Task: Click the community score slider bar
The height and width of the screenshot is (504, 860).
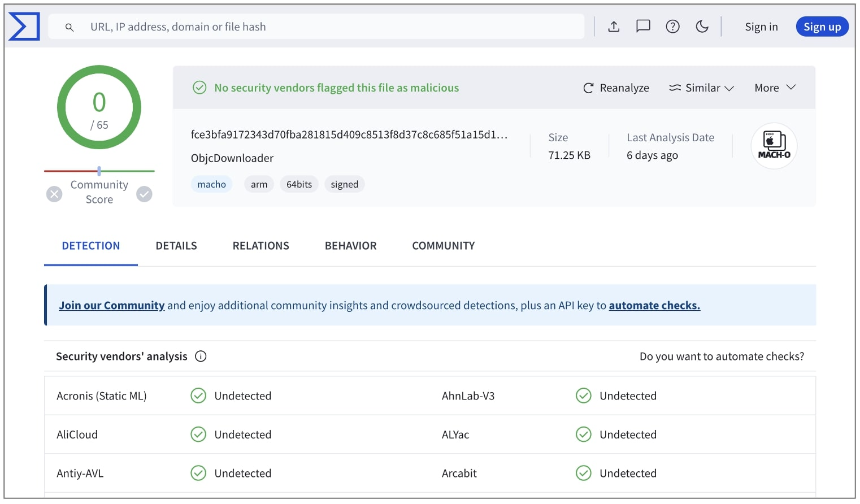Action: 99,171
